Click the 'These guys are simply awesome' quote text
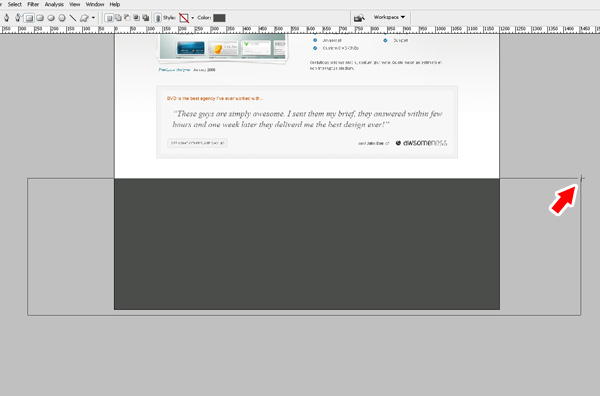 (x=308, y=119)
